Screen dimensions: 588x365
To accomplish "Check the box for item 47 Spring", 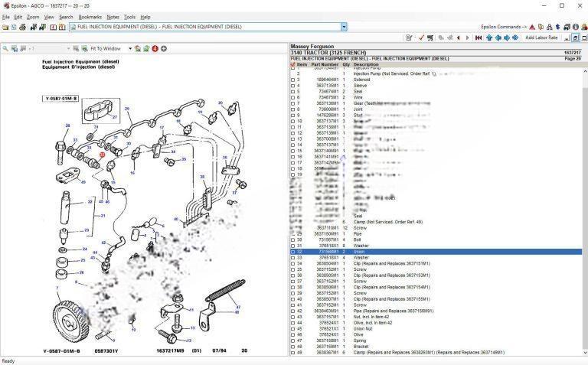I will [x=293, y=341].
